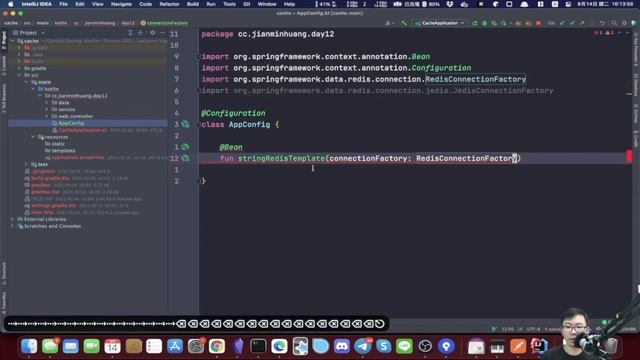This screenshot has width=640, height=360.
Task: Expand External Libraries node
Action: (12, 219)
